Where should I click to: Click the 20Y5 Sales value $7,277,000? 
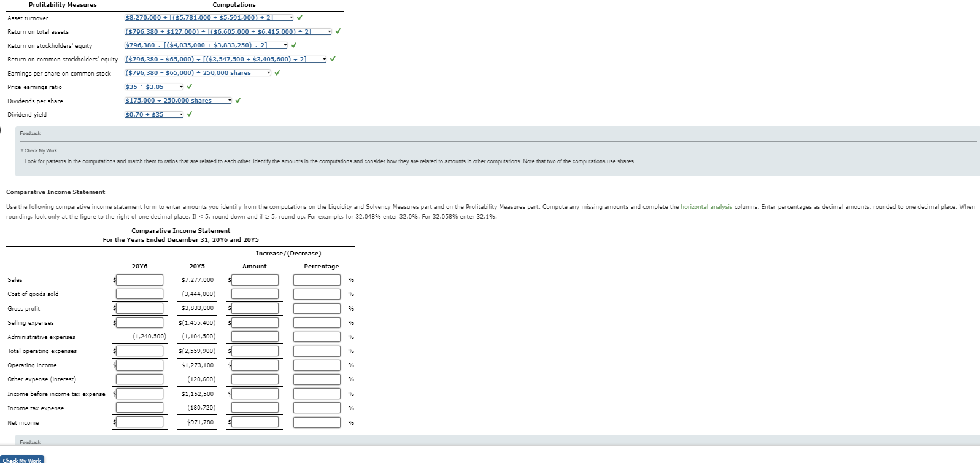tap(198, 280)
